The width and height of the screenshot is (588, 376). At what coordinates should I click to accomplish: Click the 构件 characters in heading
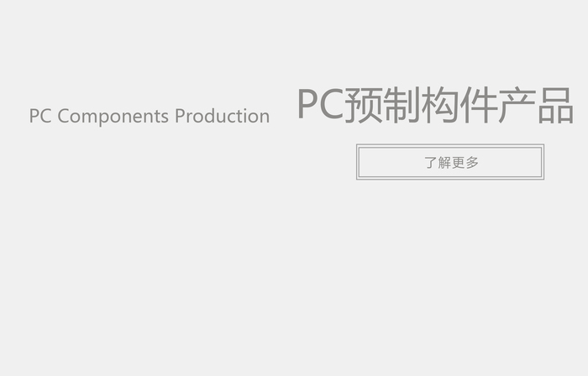[459, 105]
